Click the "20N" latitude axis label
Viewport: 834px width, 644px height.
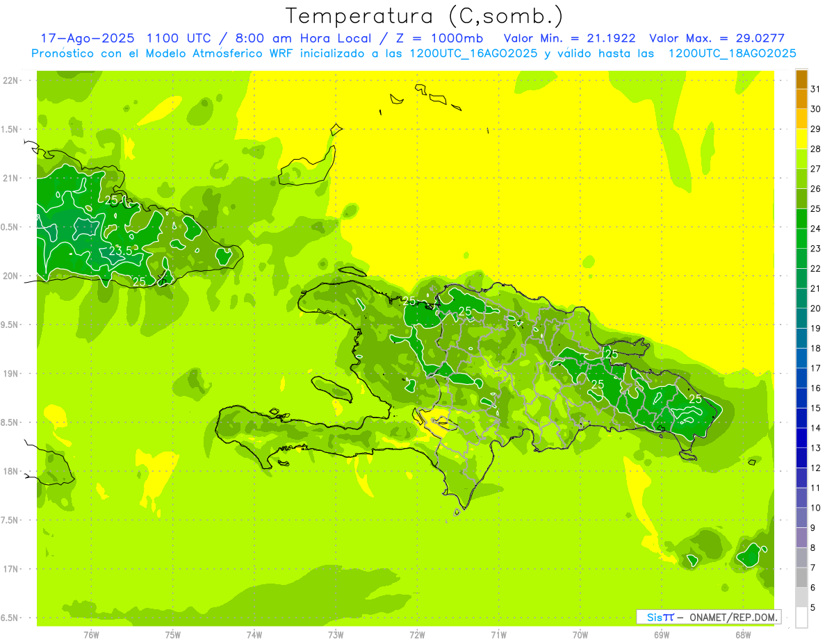[x=10, y=276]
